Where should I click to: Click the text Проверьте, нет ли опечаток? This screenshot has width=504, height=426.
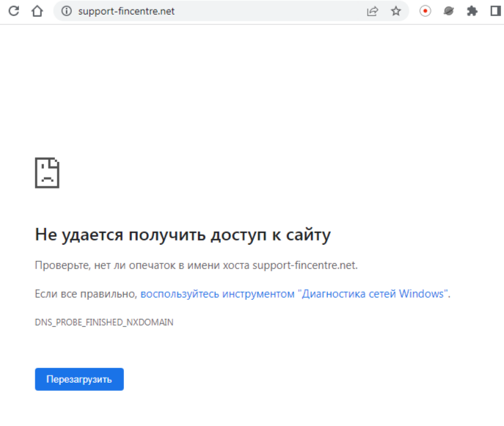(x=105, y=265)
